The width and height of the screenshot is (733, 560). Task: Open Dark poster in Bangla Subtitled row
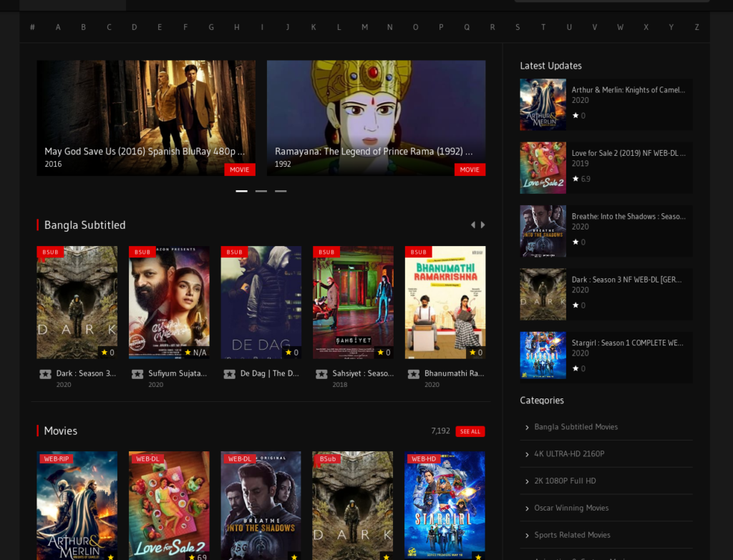(77, 303)
